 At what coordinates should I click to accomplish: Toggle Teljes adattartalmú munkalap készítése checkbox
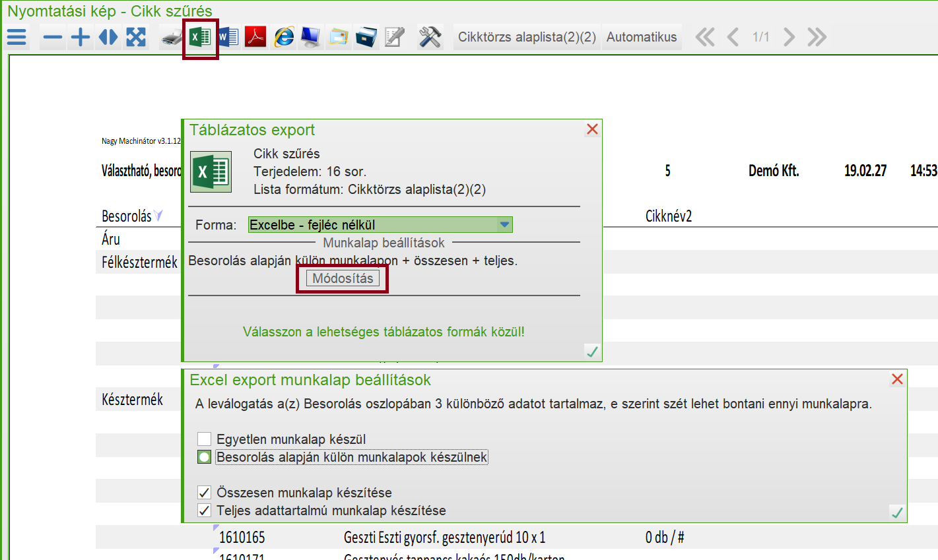click(x=204, y=511)
